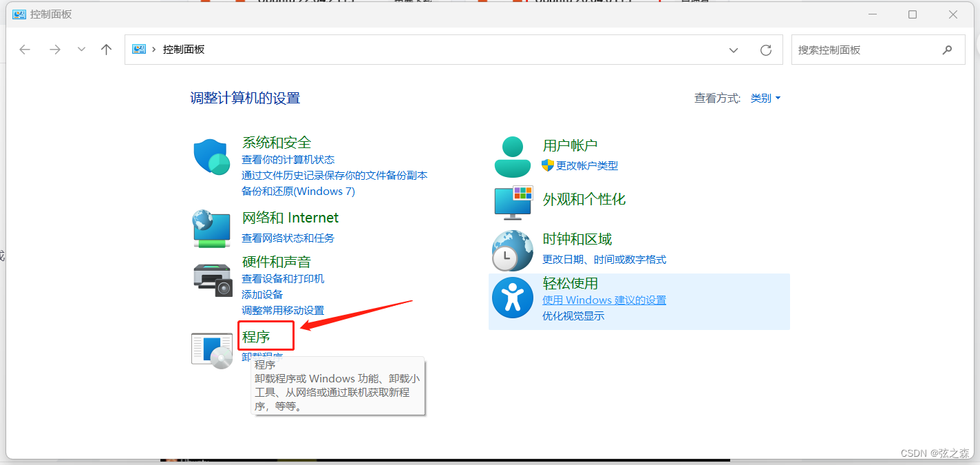Click the Control Panel icon in the title bar
The width and height of the screenshot is (980, 465).
coord(19,14)
